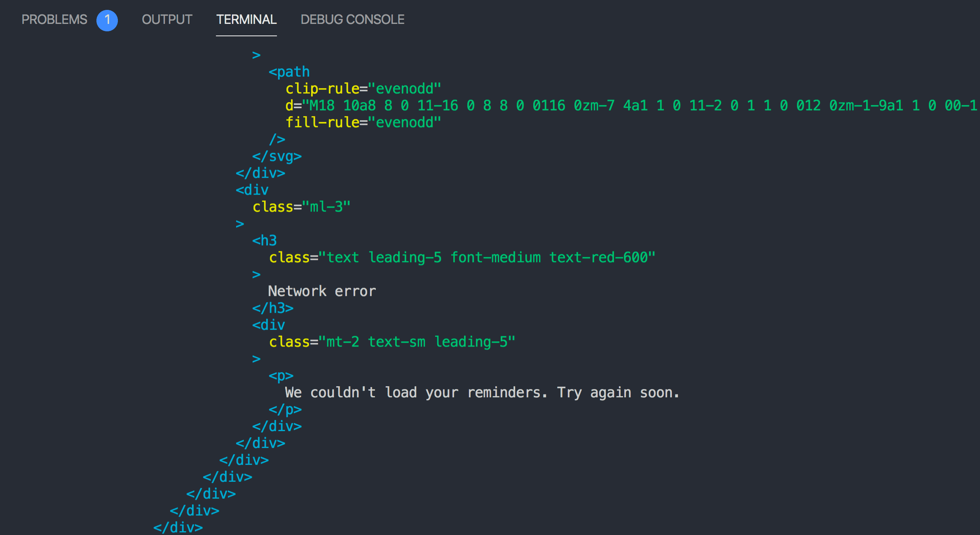The image size is (980, 535).
Task: Click the text-red-600 class line
Action: tap(462, 258)
